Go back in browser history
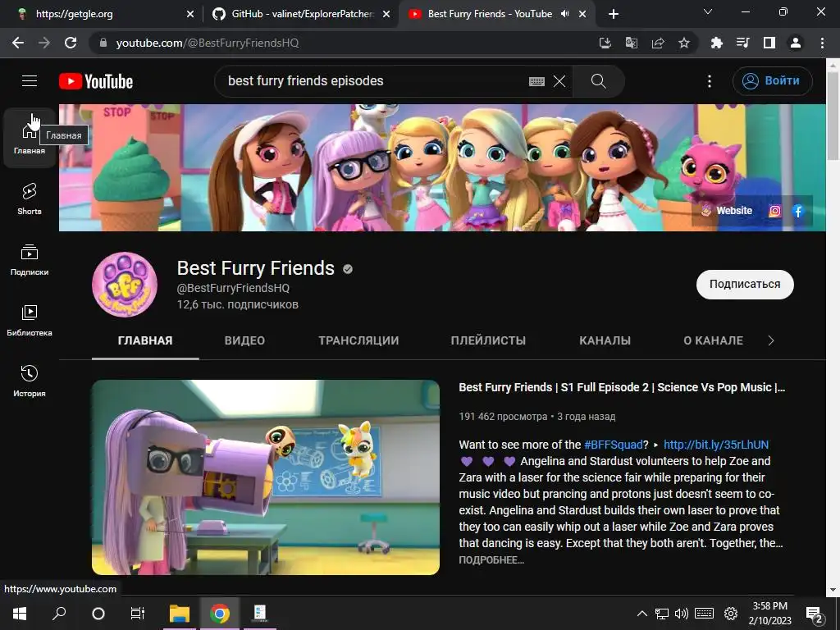Viewport: 840px width, 630px height. click(x=18, y=43)
